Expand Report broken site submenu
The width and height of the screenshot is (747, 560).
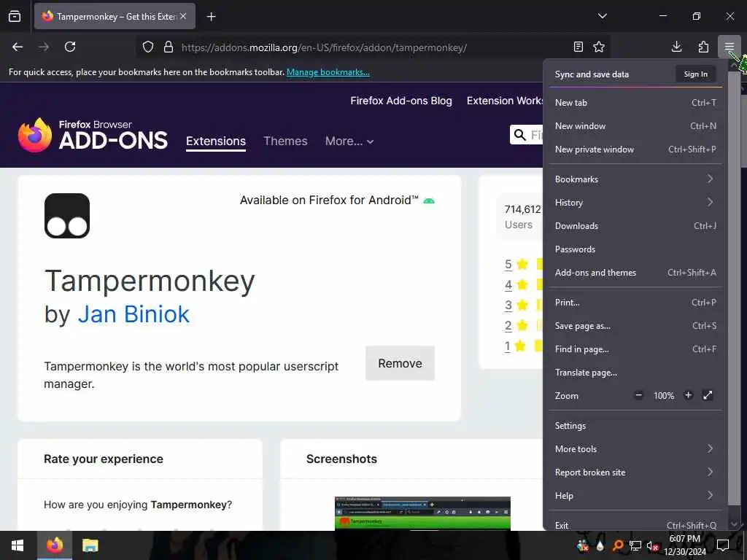635,472
